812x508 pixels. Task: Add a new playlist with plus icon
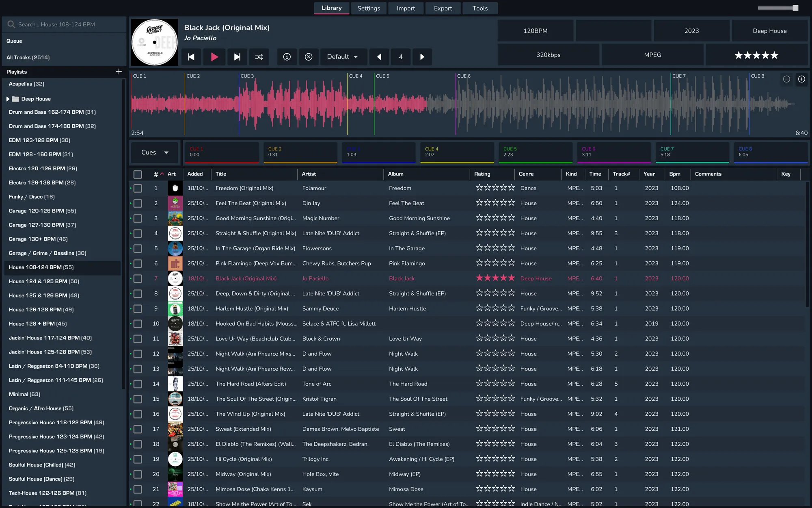(119, 72)
